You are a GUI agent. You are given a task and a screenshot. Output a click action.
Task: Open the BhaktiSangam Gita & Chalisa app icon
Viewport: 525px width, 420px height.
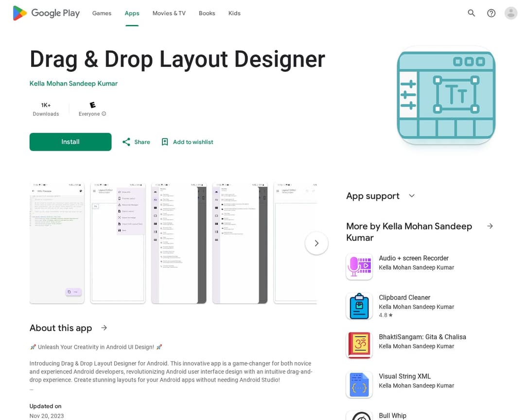click(359, 345)
